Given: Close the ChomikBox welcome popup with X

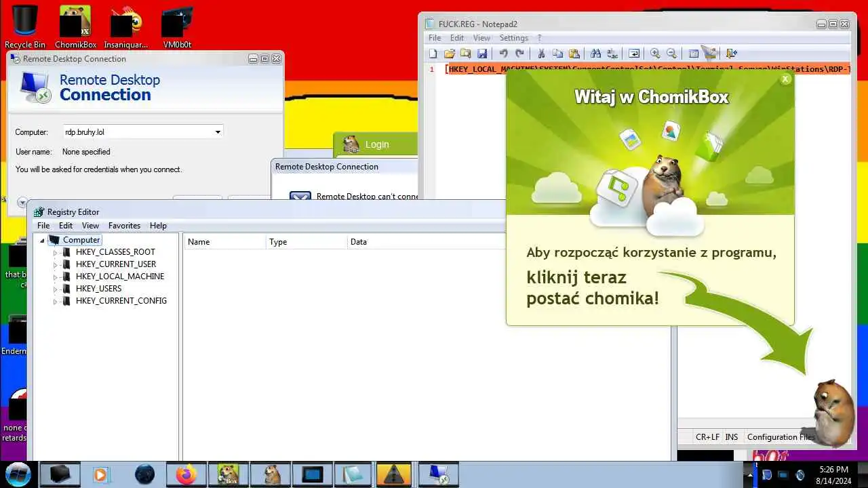Looking at the screenshot, I should coord(785,79).
